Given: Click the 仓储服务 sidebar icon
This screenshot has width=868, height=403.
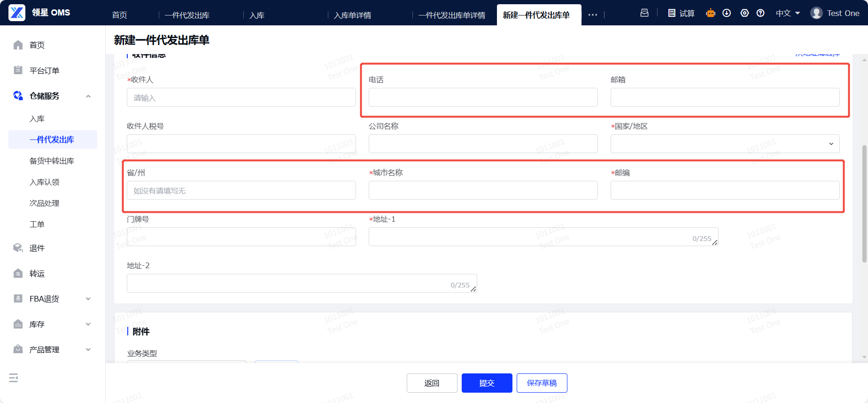Looking at the screenshot, I should (x=18, y=96).
